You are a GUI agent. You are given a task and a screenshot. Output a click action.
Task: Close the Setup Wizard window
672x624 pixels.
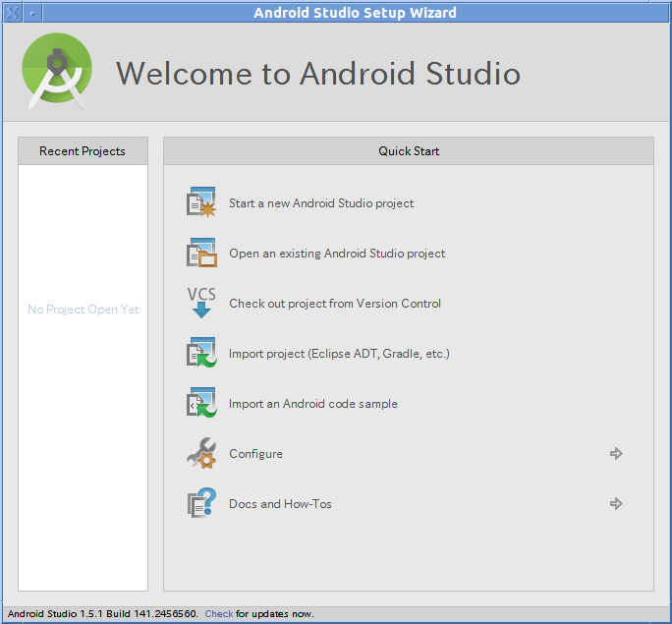click(13, 13)
